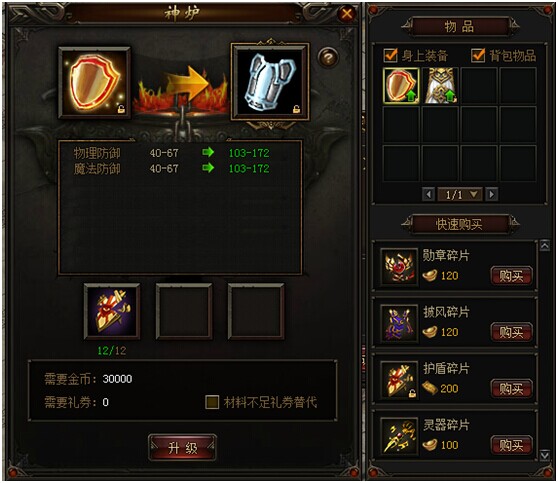Image resolution: width=558 pixels, height=483 pixels.
Task: Go to next inventory page arrow
Action: 491,195
